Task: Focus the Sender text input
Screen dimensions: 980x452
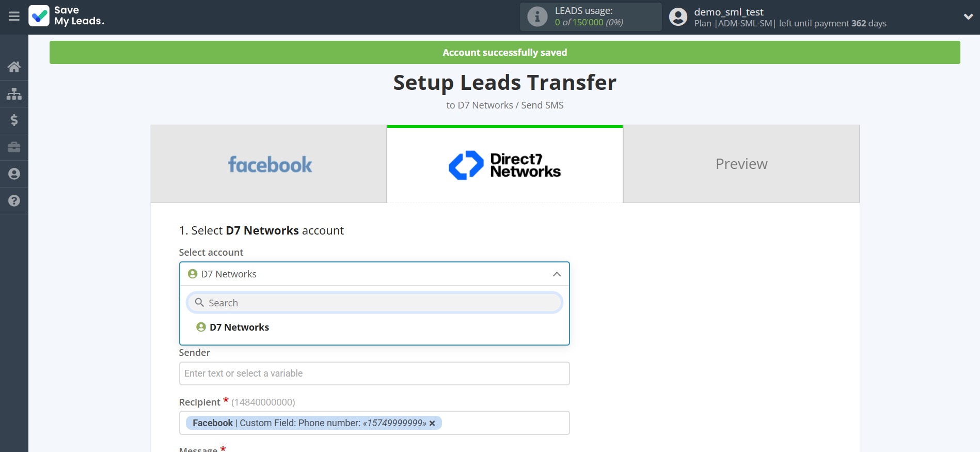Action: 374,373
